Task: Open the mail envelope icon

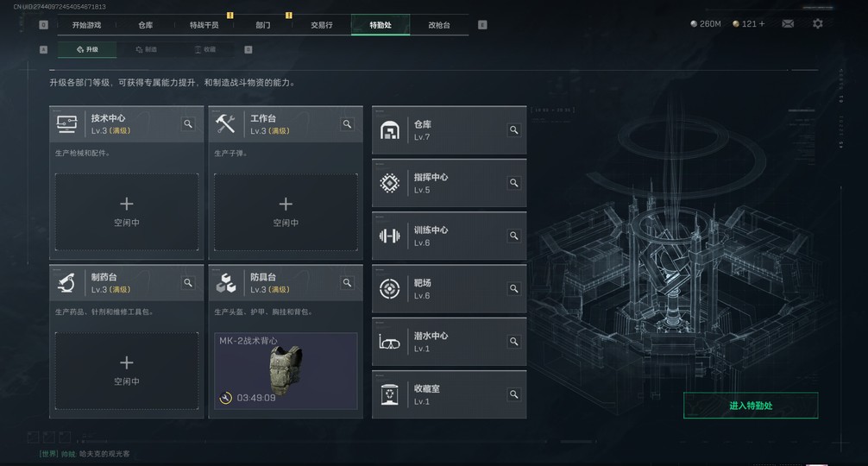Action: (x=787, y=24)
